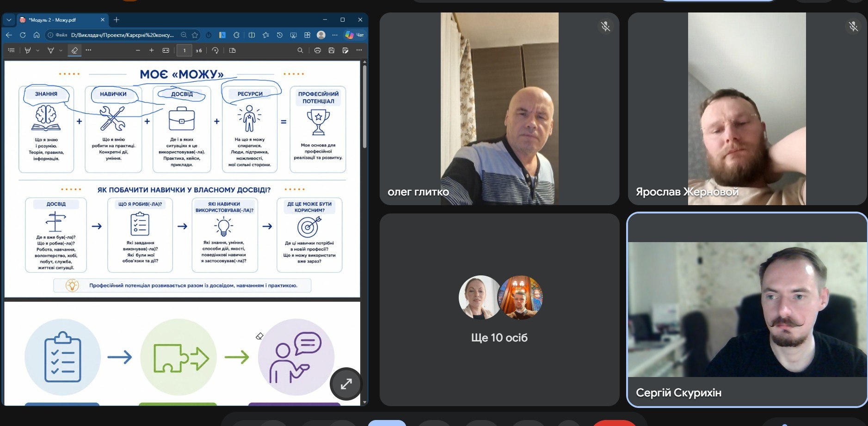Select the Erase tool in PDF toolbar
The image size is (868, 426).
tap(74, 50)
